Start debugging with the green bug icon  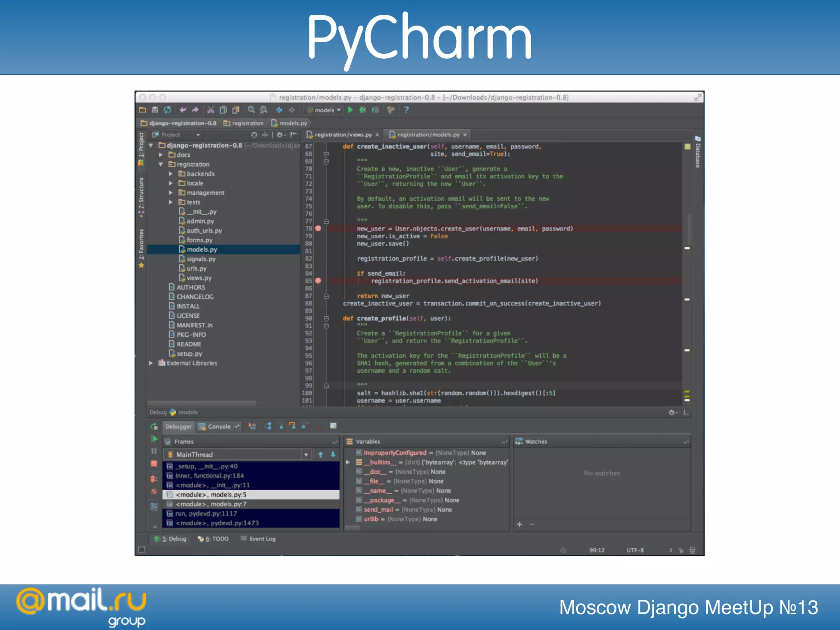click(x=363, y=110)
